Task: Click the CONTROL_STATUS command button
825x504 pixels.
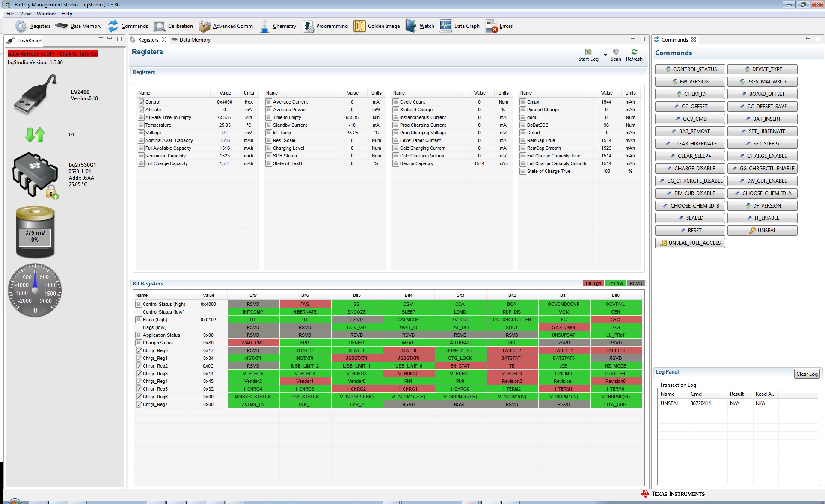Action: tap(690, 69)
